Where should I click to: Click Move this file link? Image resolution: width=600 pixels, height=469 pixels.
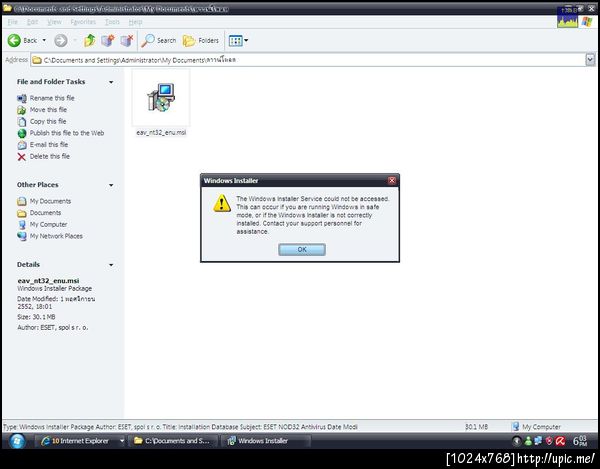(48, 109)
